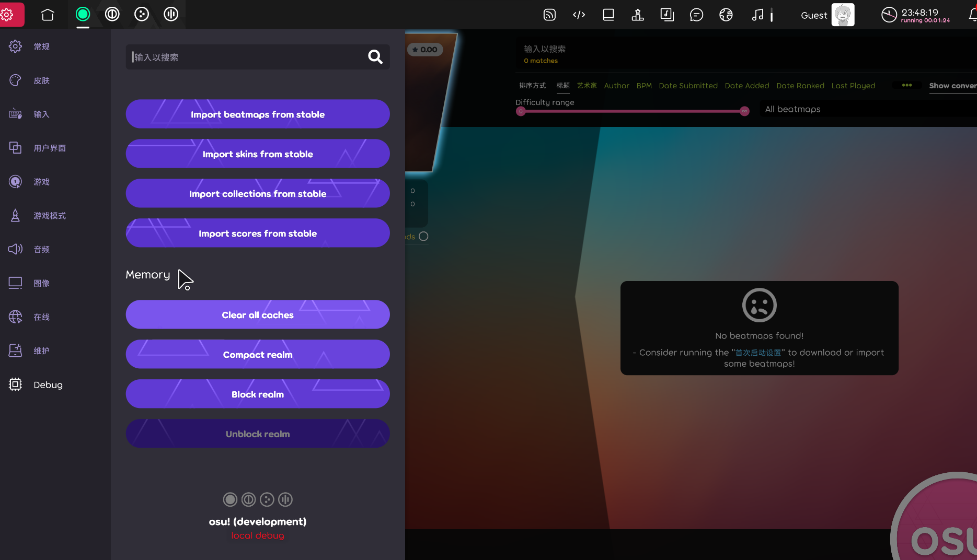Click 'local debug' version text
Image resolution: width=977 pixels, height=560 pixels.
(x=258, y=535)
